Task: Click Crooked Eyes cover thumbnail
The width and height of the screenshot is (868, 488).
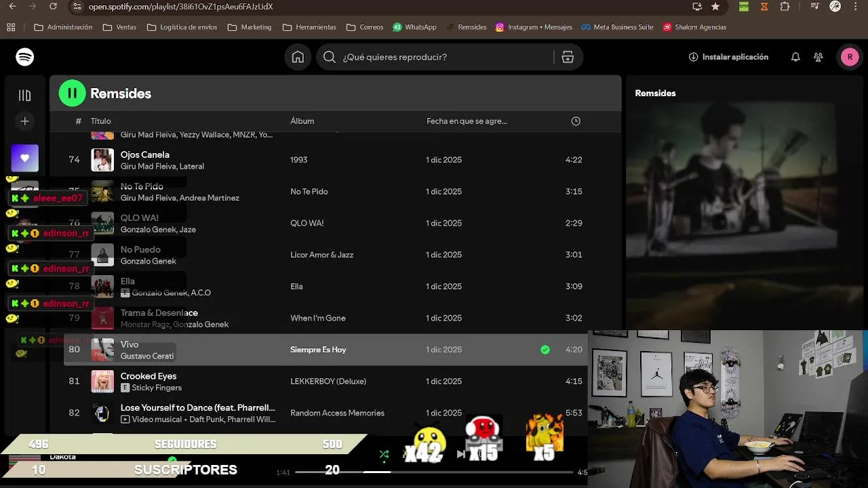Action: (102, 382)
